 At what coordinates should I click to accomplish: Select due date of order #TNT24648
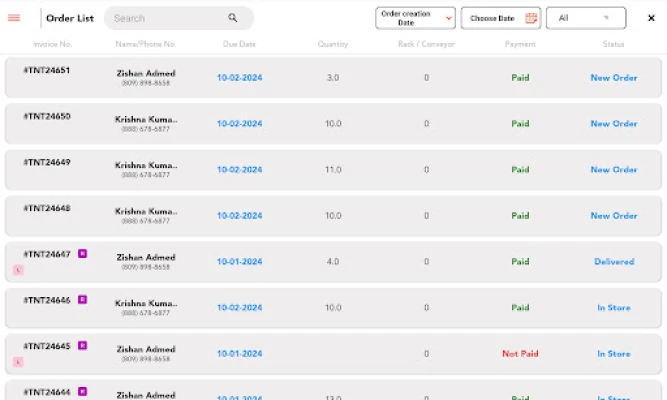pos(239,216)
